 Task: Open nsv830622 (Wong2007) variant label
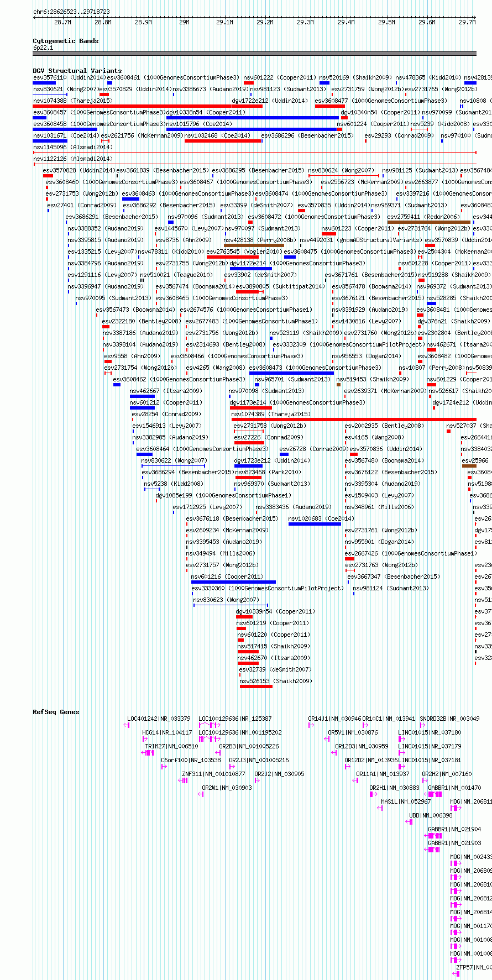[x=174, y=460]
